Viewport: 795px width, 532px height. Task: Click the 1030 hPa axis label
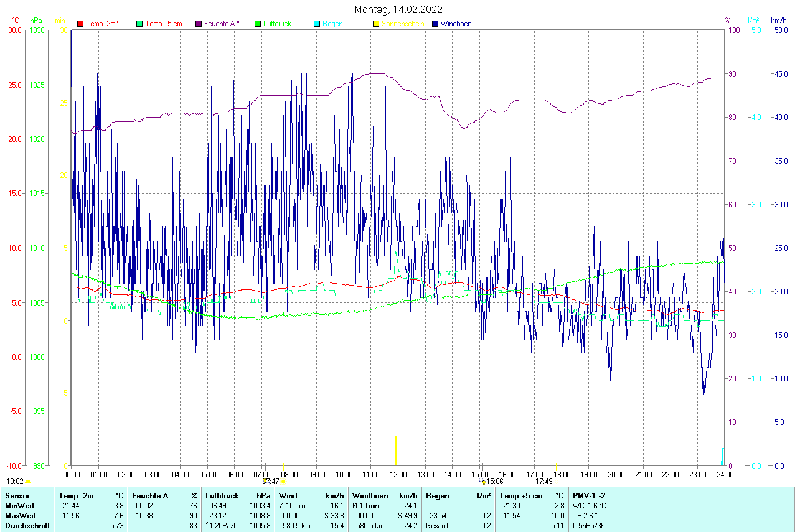[36, 30]
